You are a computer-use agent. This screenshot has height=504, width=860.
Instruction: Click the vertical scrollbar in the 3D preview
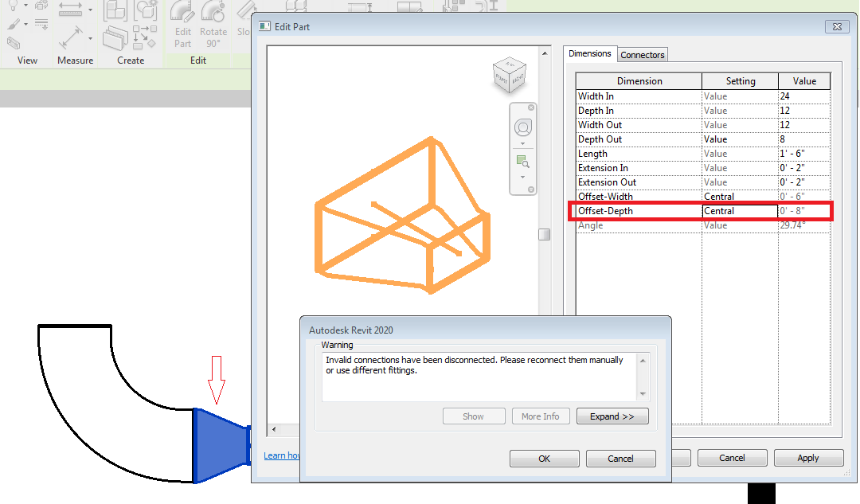(x=545, y=234)
